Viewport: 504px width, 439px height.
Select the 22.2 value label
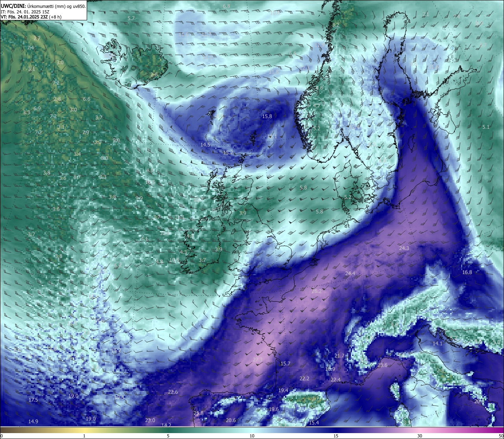coord(304,378)
